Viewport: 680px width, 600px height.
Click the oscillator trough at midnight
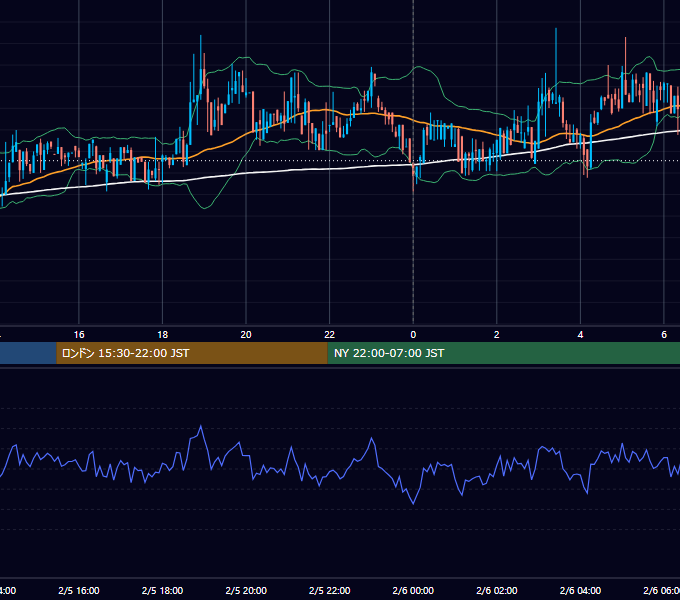[x=413, y=503]
